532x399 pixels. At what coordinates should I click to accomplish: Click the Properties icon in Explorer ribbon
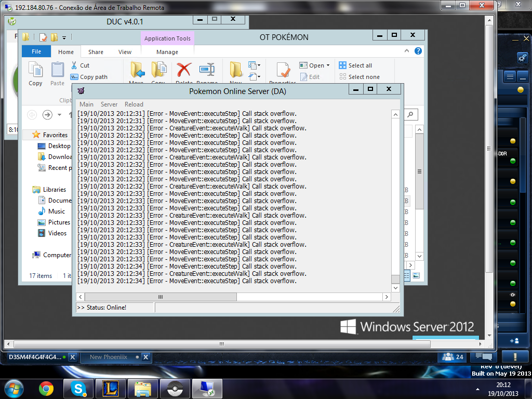[283, 70]
